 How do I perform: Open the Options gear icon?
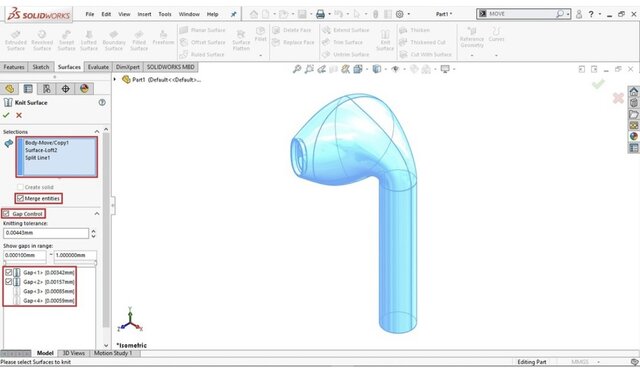[400, 14]
